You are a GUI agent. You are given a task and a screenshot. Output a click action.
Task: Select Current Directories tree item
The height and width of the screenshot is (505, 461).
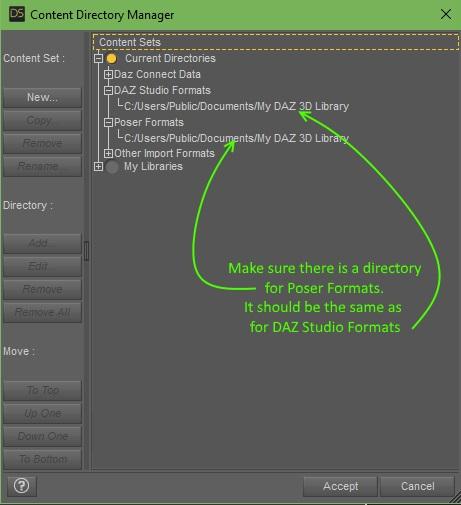[170, 58]
